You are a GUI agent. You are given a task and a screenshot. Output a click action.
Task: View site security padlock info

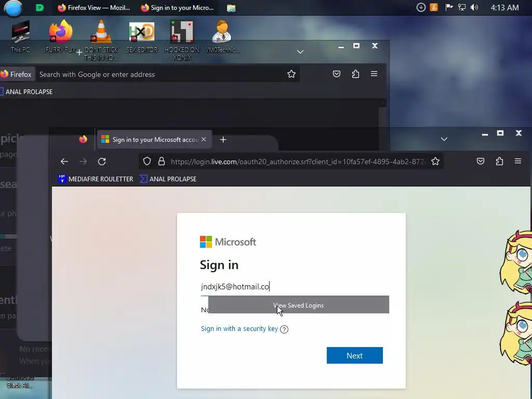click(162, 162)
